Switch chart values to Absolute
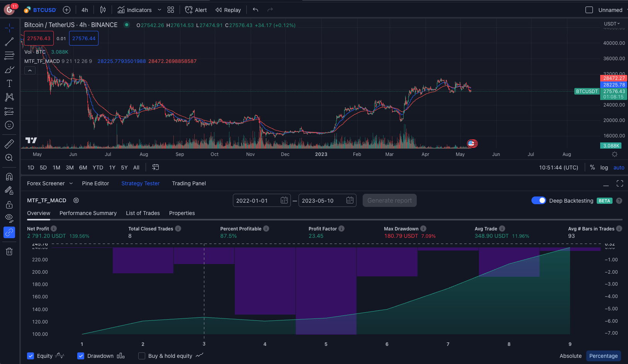Image resolution: width=628 pixels, height=364 pixels. pyautogui.click(x=570, y=356)
